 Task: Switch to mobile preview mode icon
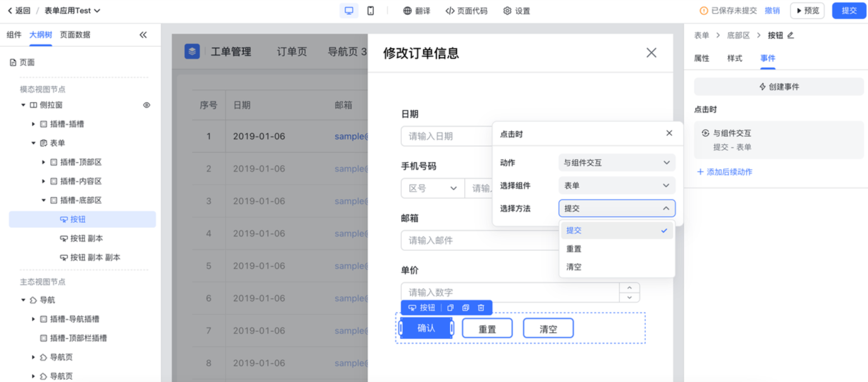point(371,11)
